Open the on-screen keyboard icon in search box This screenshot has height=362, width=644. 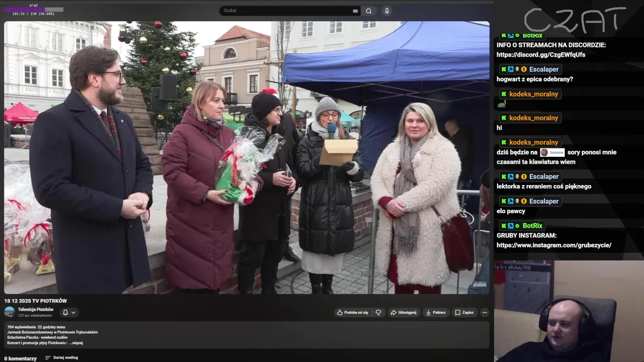[355, 11]
